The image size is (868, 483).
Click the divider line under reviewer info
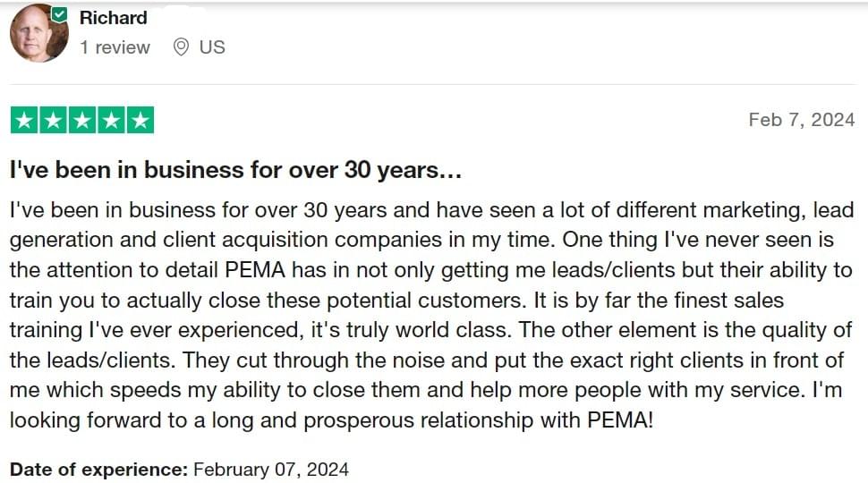(x=433, y=84)
